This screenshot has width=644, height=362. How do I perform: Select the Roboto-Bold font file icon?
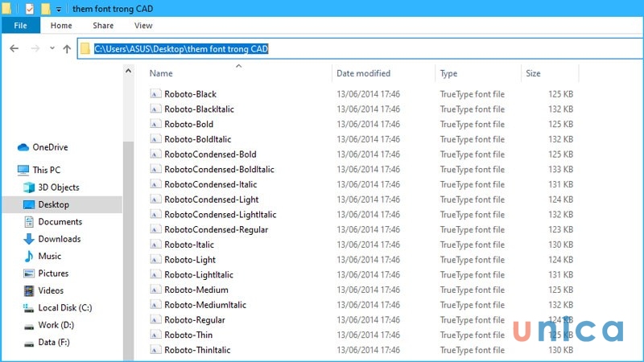click(155, 124)
